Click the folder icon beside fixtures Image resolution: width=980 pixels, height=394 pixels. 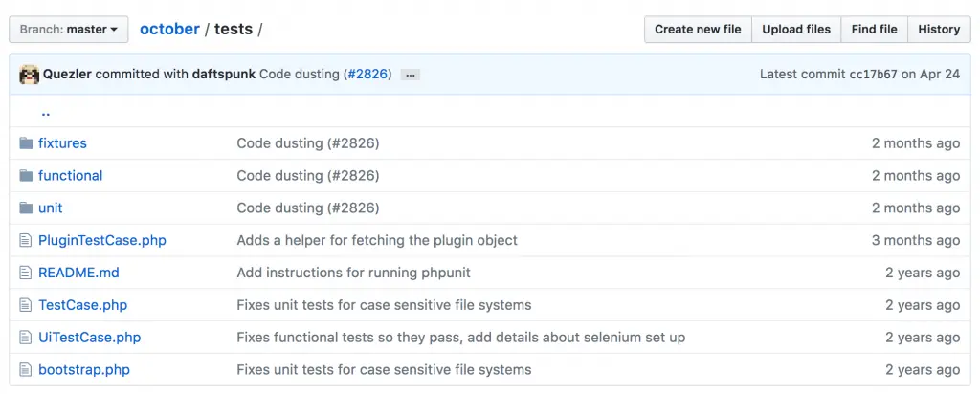pyautogui.click(x=26, y=143)
